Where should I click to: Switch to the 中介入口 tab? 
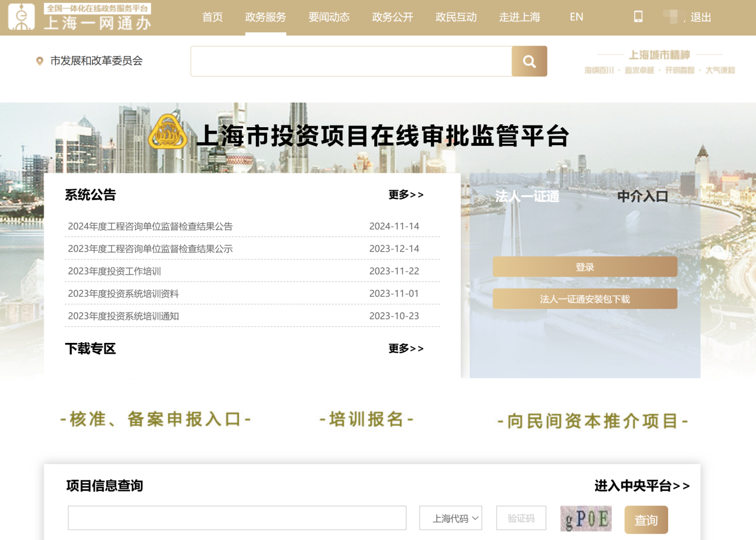[642, 197]
